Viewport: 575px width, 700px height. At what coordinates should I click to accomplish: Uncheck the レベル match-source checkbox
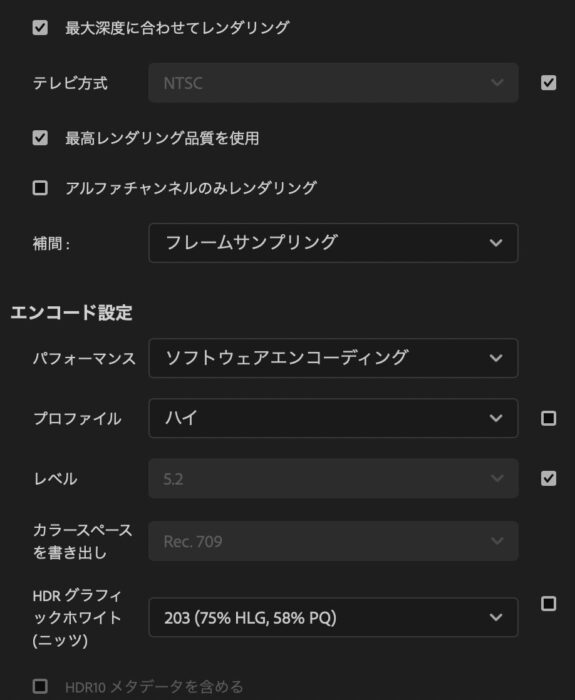click(548, 479)
